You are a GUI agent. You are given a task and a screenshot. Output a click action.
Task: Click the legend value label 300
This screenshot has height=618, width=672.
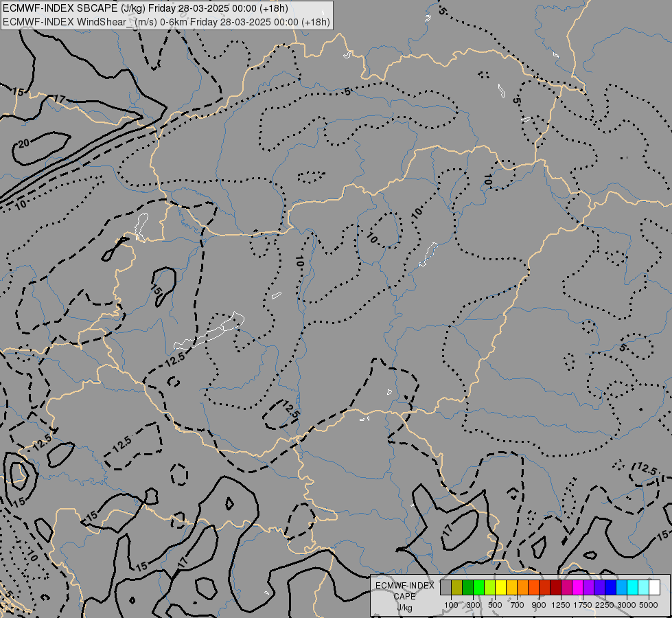(x=473, y=605)
